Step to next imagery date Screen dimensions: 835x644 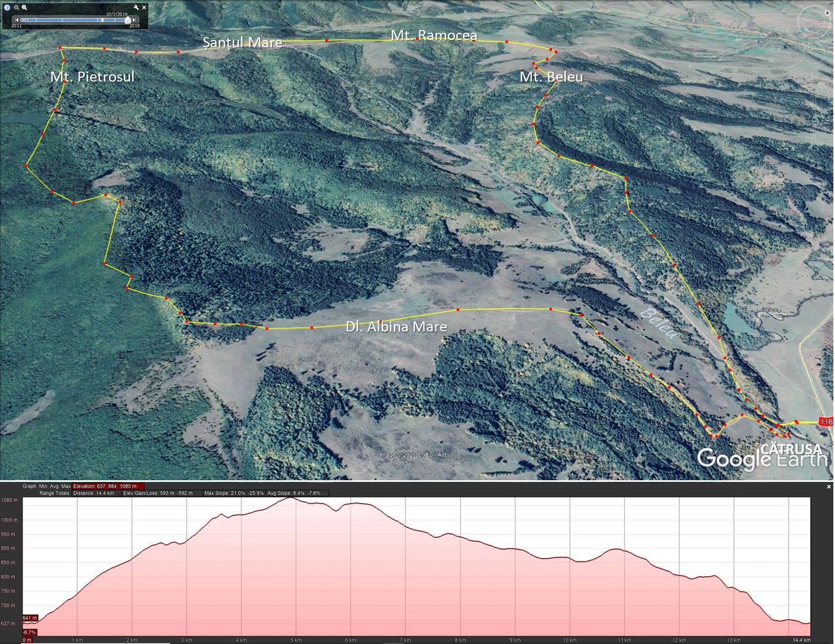point(134,20)
